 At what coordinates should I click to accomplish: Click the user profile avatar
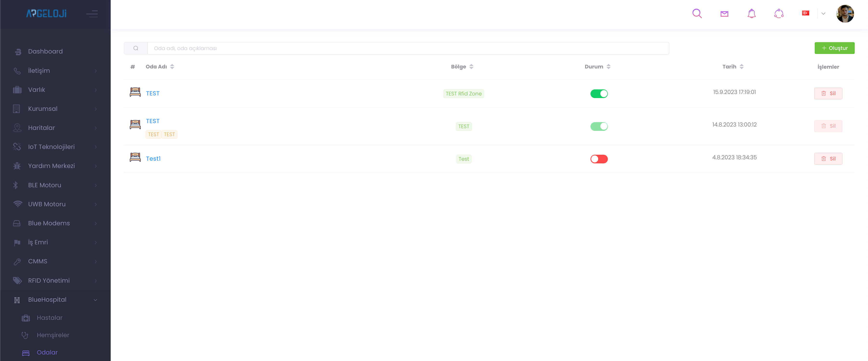coord(845,13)
